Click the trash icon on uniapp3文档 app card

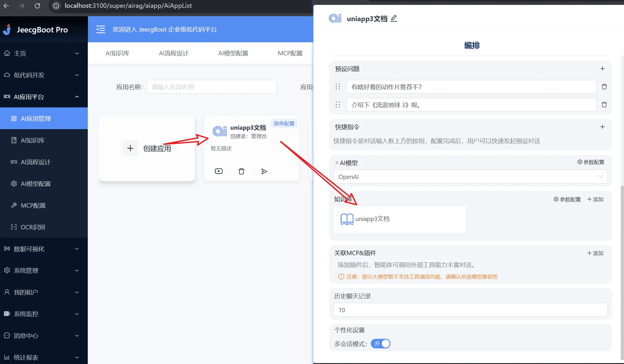[241, 171]
